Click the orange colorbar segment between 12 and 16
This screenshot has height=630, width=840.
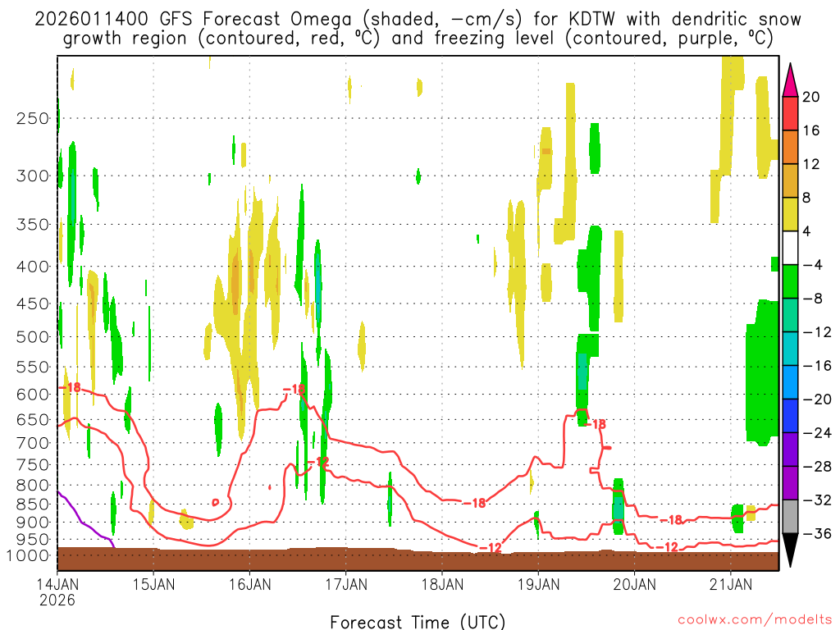(x=790, y=148)
